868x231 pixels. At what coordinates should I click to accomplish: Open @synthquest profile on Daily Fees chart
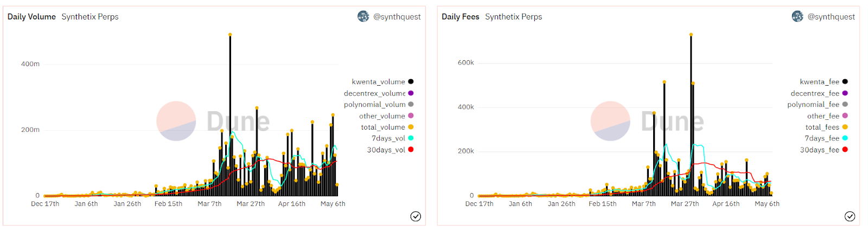(831, 17)
